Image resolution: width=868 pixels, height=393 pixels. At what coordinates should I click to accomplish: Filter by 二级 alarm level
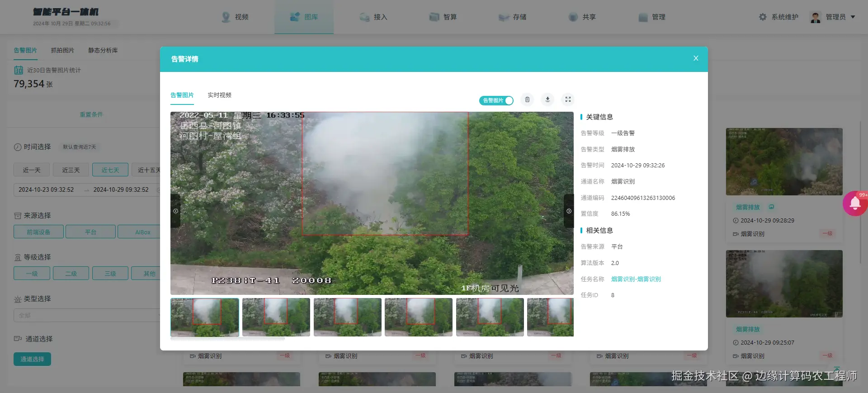coord(71,273)
